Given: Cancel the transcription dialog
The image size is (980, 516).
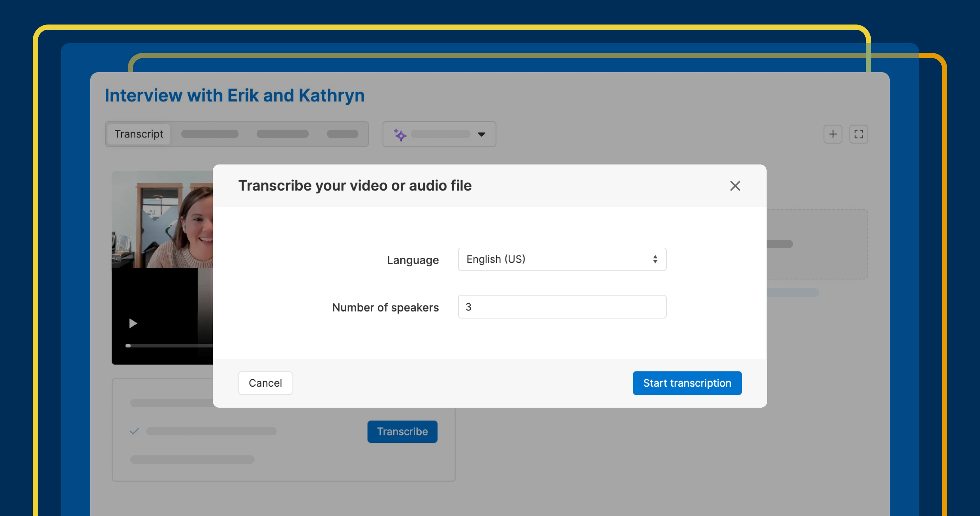Looking at the screenshot, I should point(265,383).
